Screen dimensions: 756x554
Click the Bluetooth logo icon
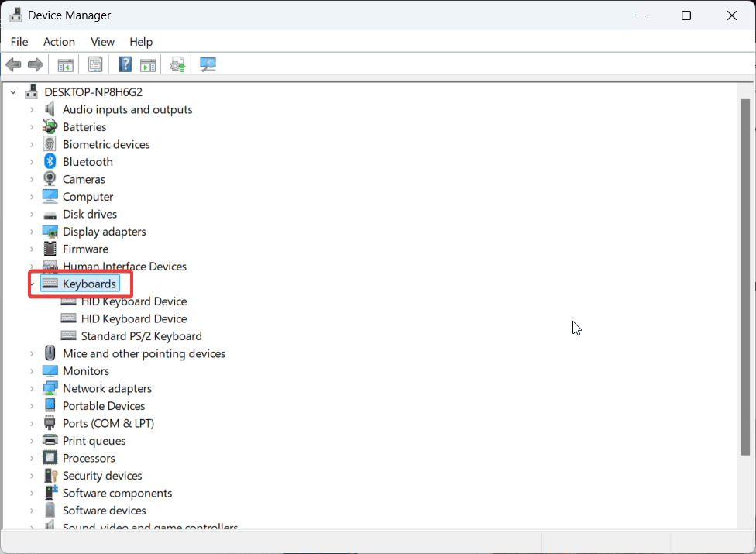[x=50, y=161]
